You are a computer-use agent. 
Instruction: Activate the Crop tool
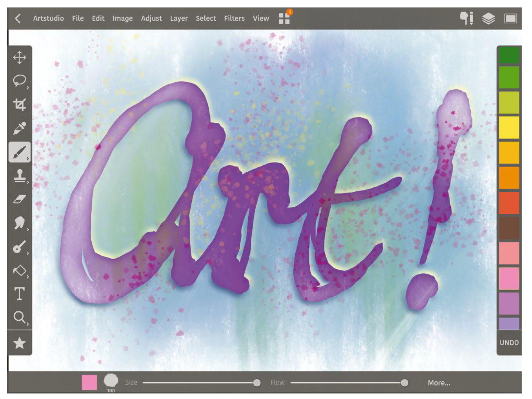tap(20, 105)
